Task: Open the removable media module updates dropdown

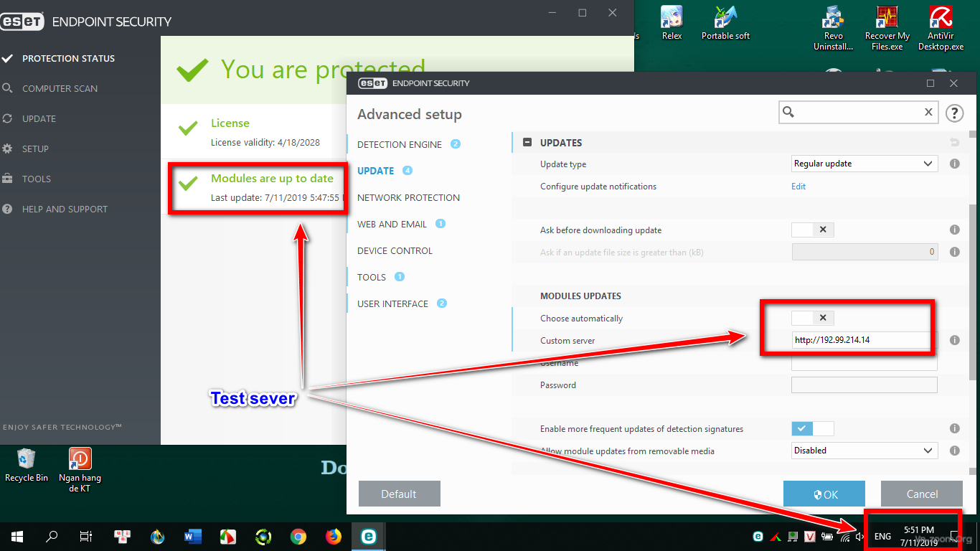Action: [x=864, y=451]
